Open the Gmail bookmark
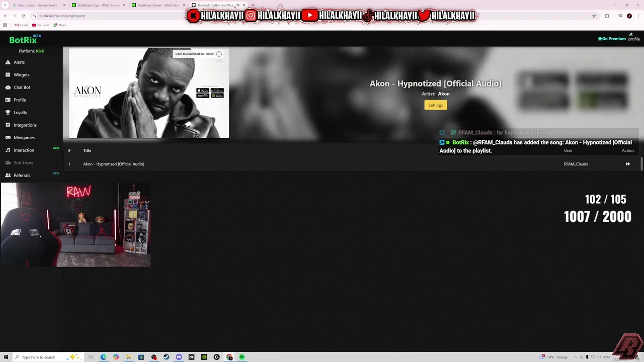 (21, 25)
